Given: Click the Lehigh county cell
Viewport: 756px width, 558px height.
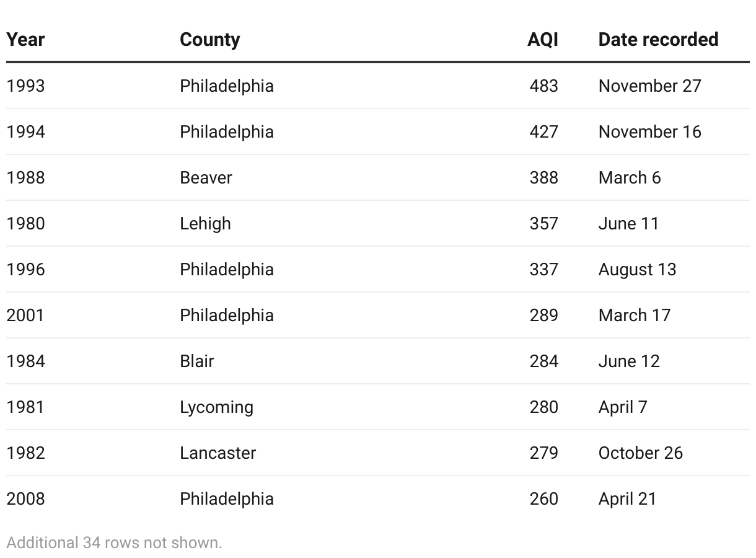Looking at the screenshot, I should point(205,223).
